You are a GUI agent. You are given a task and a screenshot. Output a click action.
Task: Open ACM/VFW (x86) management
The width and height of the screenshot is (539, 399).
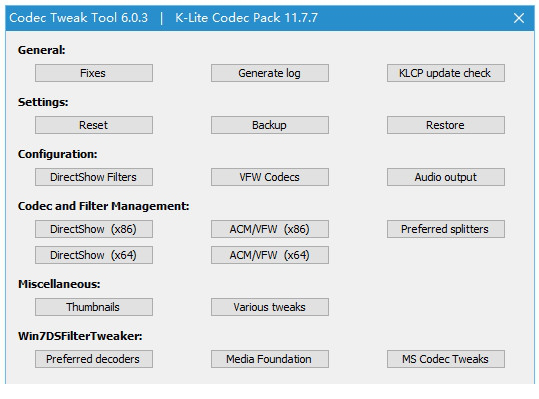tap(270, 229)
